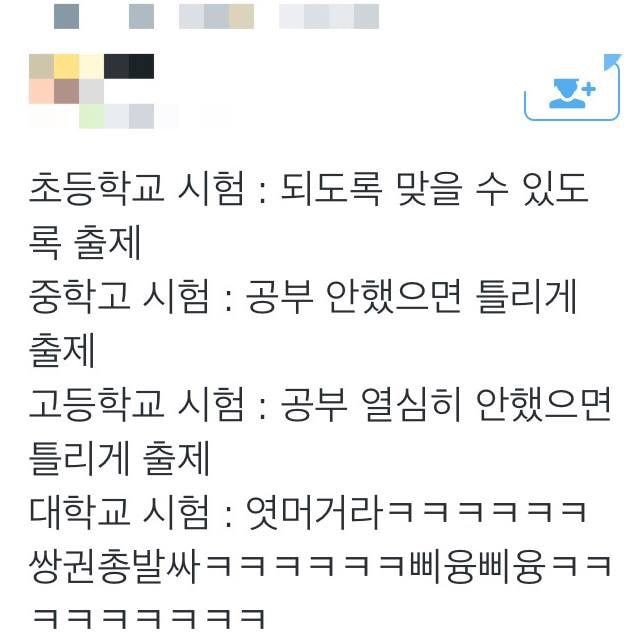640x640 pixels.
Task: Select the text '고등학교 시험'
Action: (x=138, y=404)
